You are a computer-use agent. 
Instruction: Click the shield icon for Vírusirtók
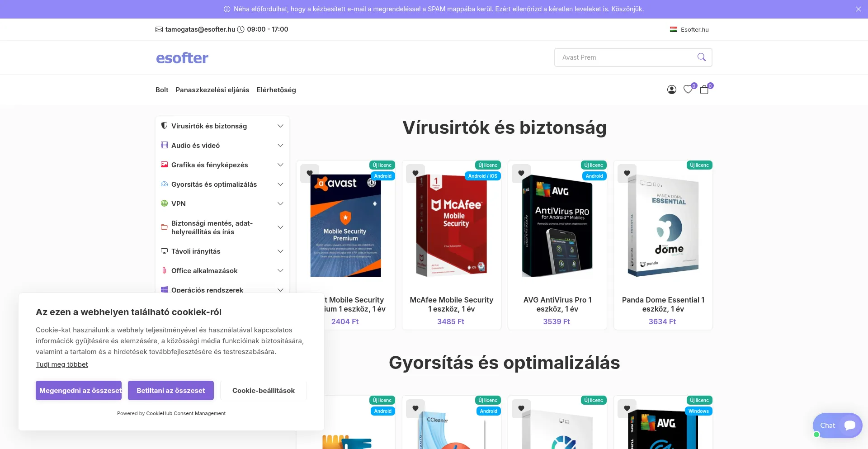(x=164, y=126)
